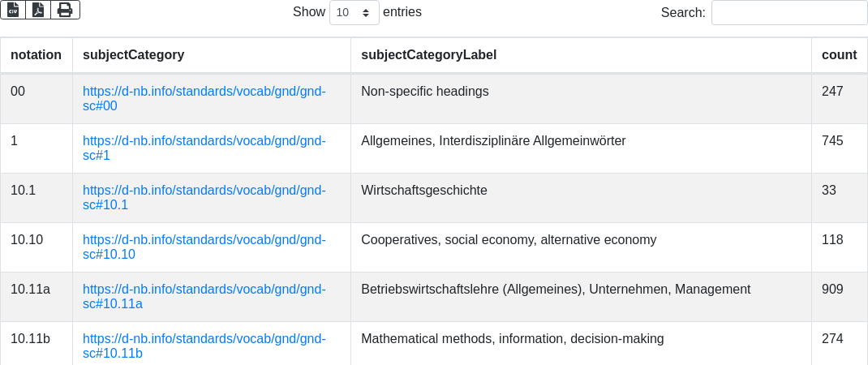Click the notation cell 10.11a
This screenshot has width=868, height=365.
pyautogui.click(x=30, y=290)
